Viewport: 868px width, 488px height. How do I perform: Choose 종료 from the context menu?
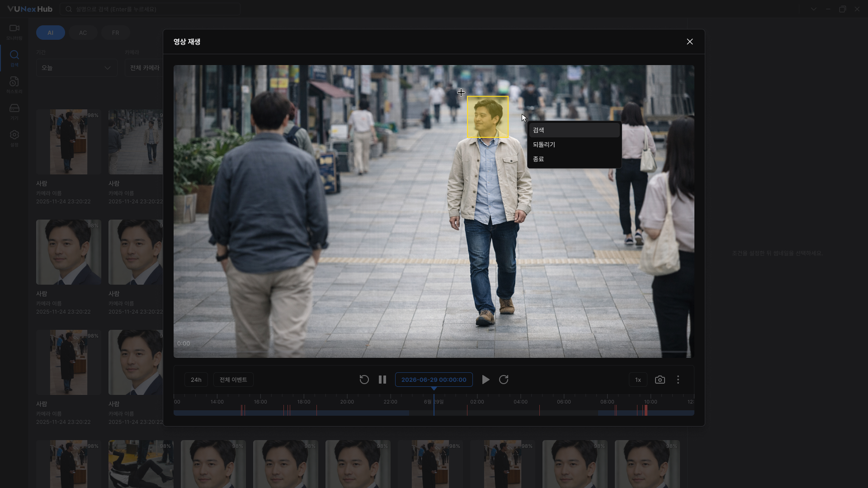click(575, 159)
